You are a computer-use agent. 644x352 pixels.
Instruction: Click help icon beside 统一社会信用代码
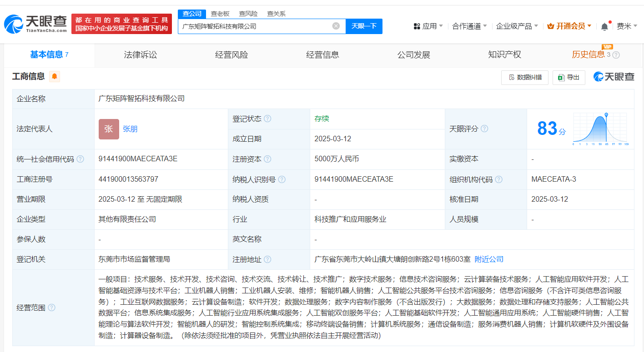point(80,159)
